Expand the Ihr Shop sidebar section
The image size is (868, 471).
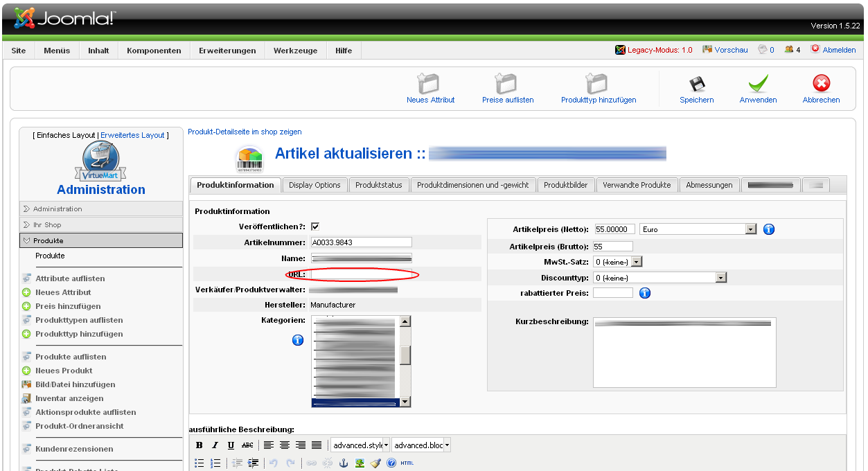[101, 224]
